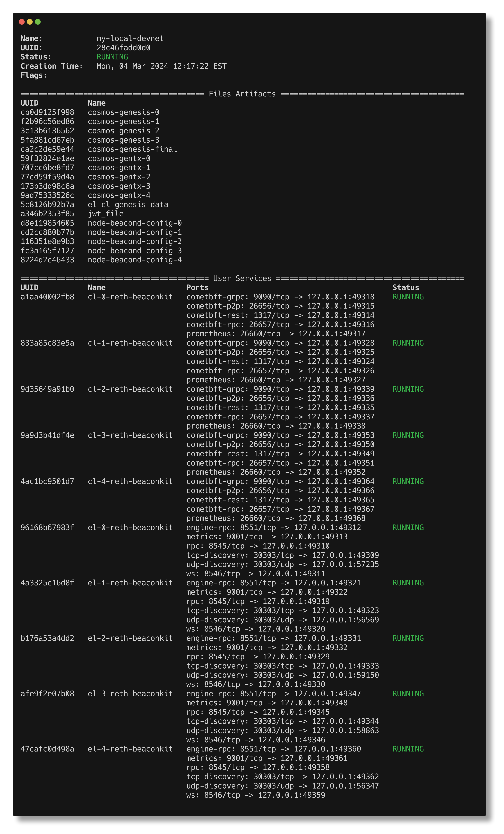
Task: Select artifact UUID 8224d2c46433
Action: pyautogui.click(x=47, y=260)
